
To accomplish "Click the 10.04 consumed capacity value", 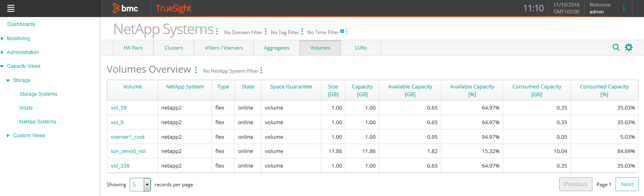I will coord(560,151).
